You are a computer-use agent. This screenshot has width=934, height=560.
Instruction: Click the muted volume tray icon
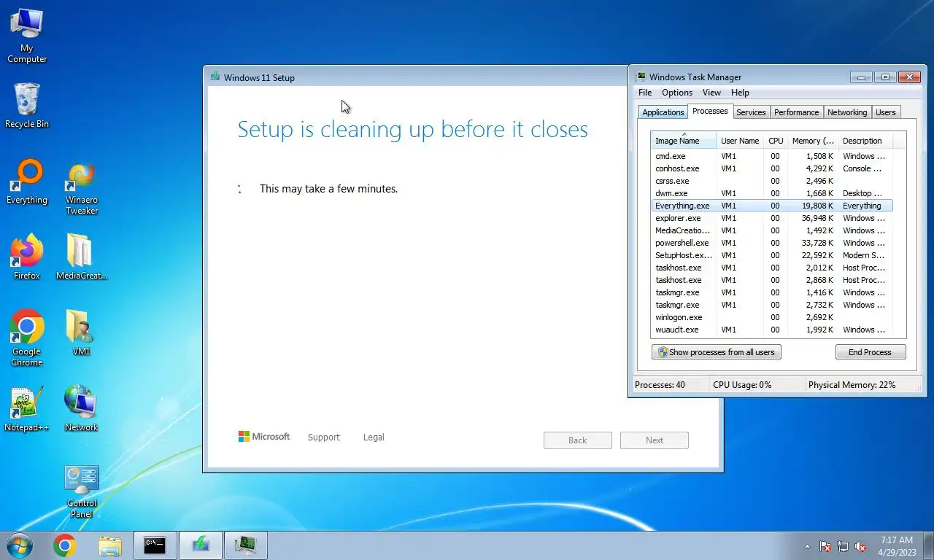click(x=860, y=546)
